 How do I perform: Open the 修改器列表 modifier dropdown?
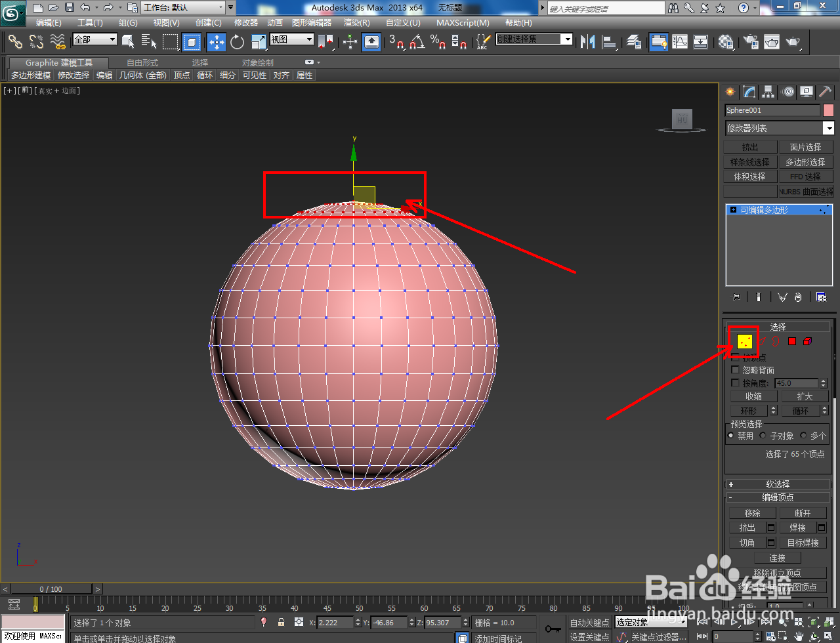click(780, 128)
